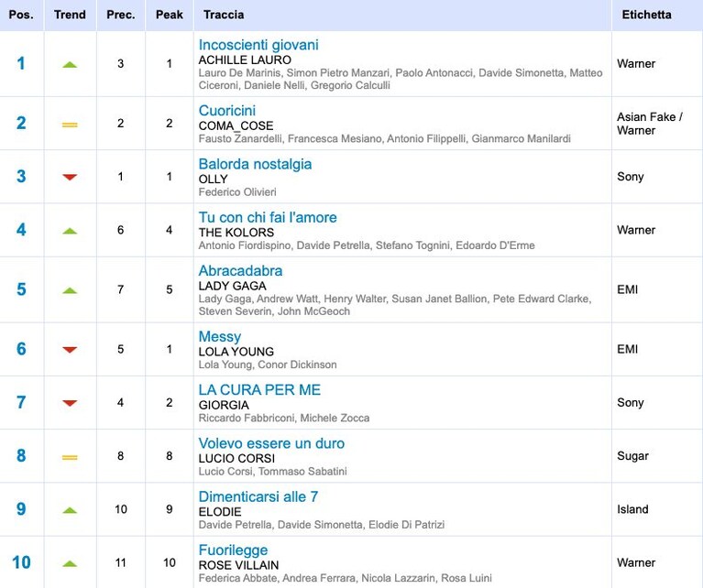Screen dimensions: 703x588
Task: Click the red down trend arrow for Balorda nostalgia
Action: tap(70, 177)
